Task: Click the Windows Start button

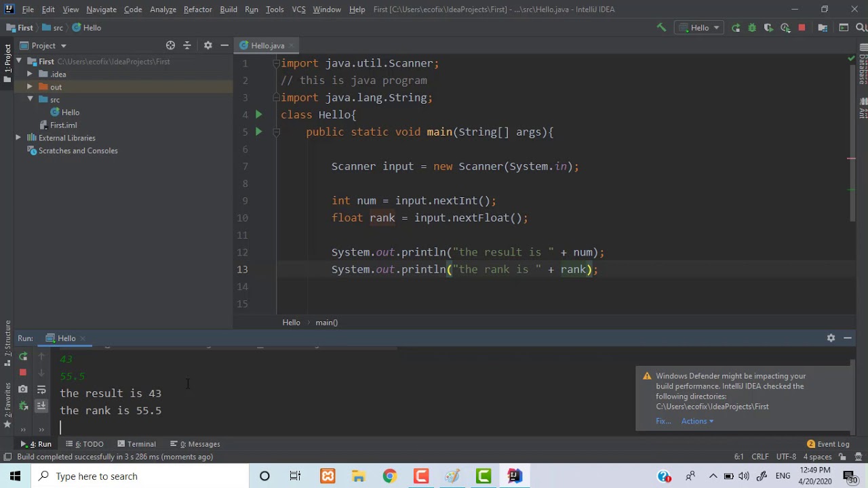Action: click(x=15, y=476)
